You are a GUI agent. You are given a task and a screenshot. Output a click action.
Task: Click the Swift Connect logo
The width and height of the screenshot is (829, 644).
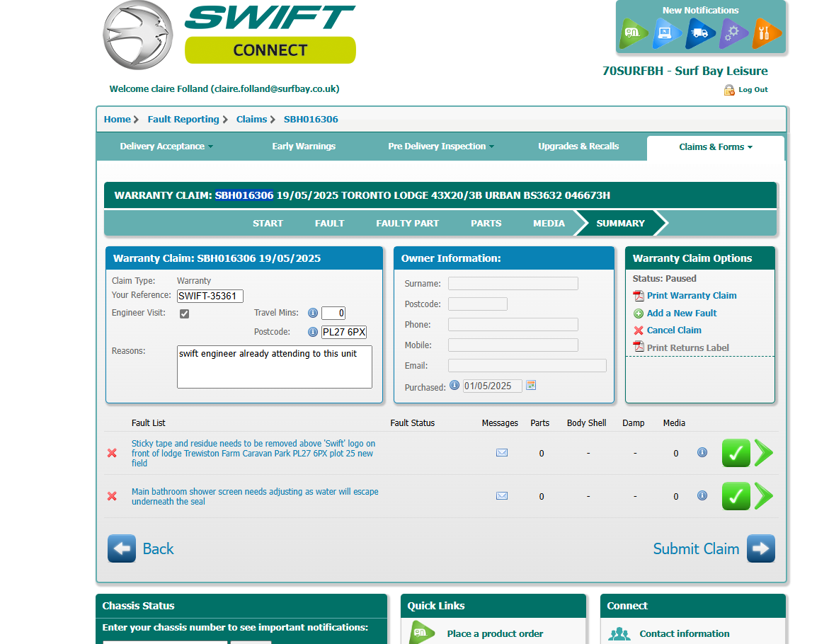tap(229, 35)
